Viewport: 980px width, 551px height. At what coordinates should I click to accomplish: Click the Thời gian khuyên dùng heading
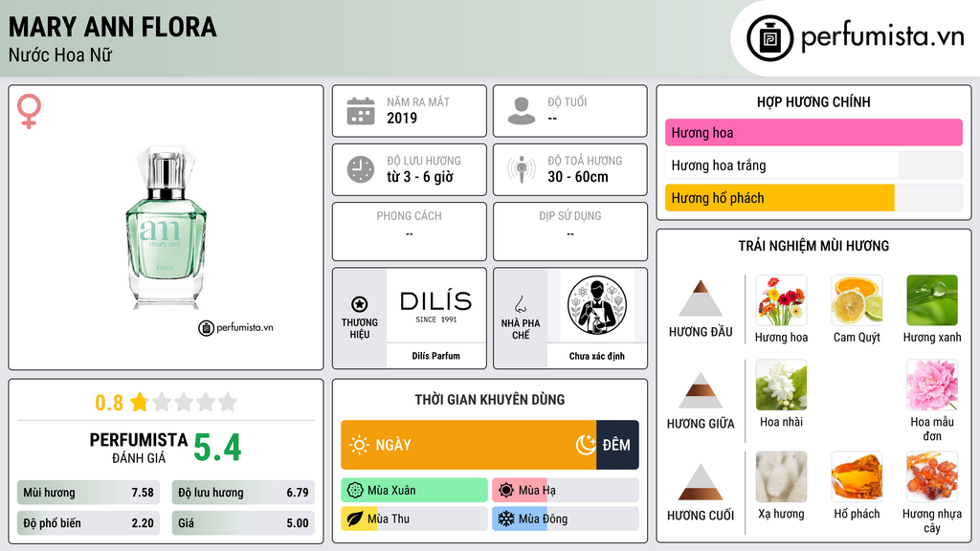[490, 399]
